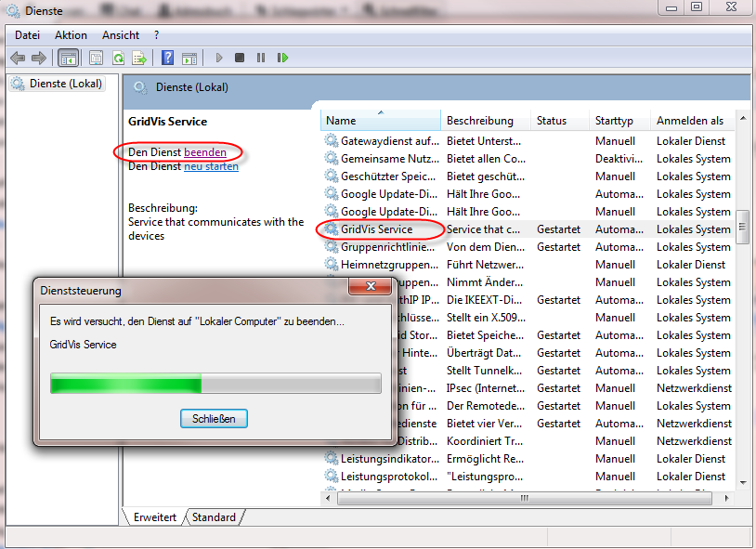Click the Refresh toolbar icon
The width and height of the screenshot is (756, 549).
[118, 58]
